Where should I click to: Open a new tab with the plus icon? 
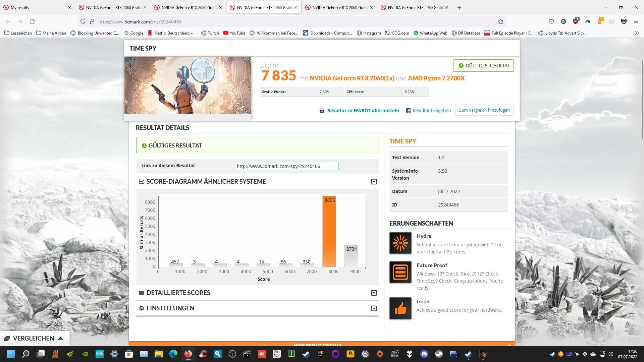point(460,7)
